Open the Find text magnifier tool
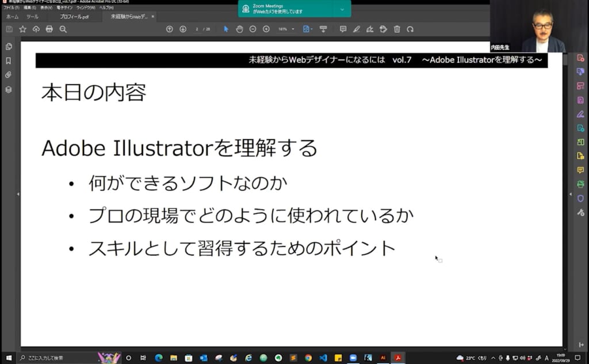The width and height of the screenshot is (589, 364). 63,29
